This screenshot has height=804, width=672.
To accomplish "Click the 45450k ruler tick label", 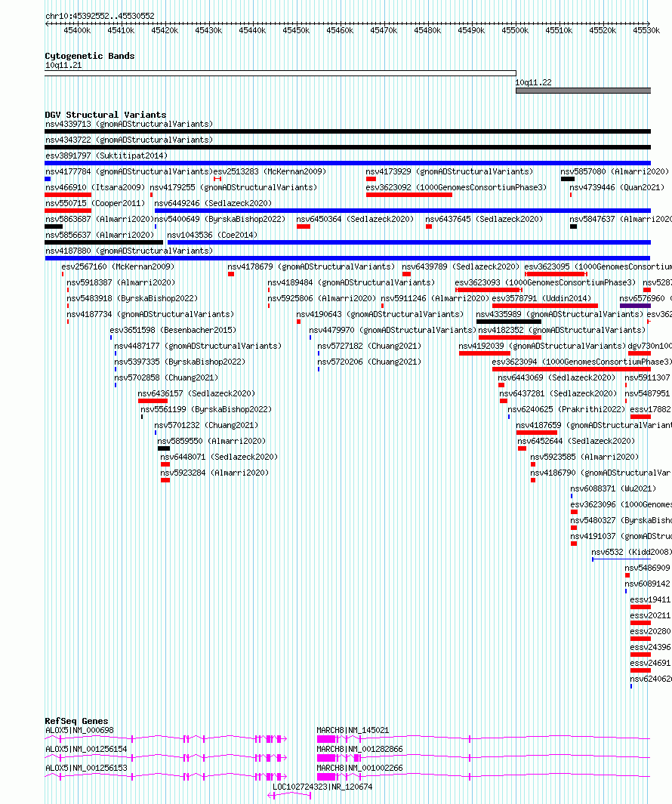I will [x=296, y=30].
